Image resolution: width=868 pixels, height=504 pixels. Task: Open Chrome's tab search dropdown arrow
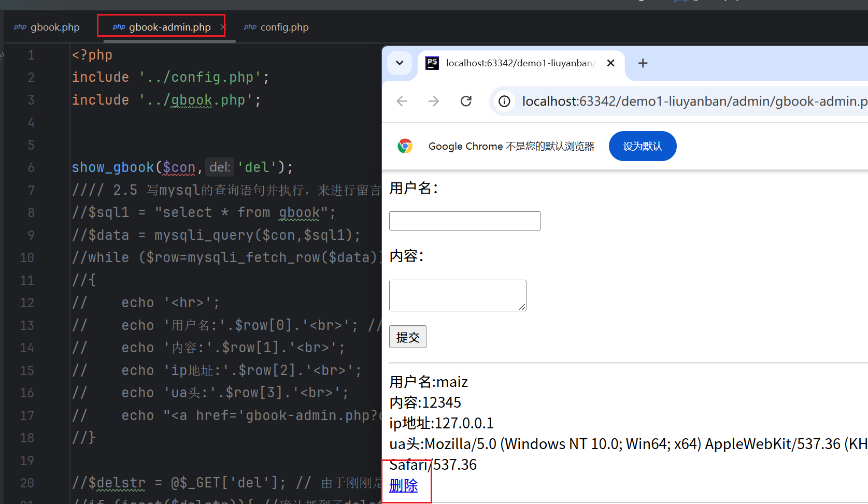[x=400, y=63]
